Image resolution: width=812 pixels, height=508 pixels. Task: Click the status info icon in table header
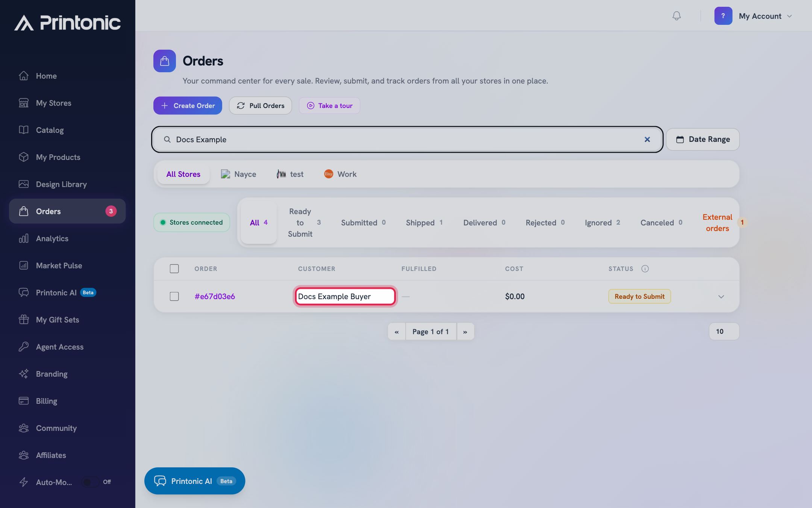click(x=645, y=269)
